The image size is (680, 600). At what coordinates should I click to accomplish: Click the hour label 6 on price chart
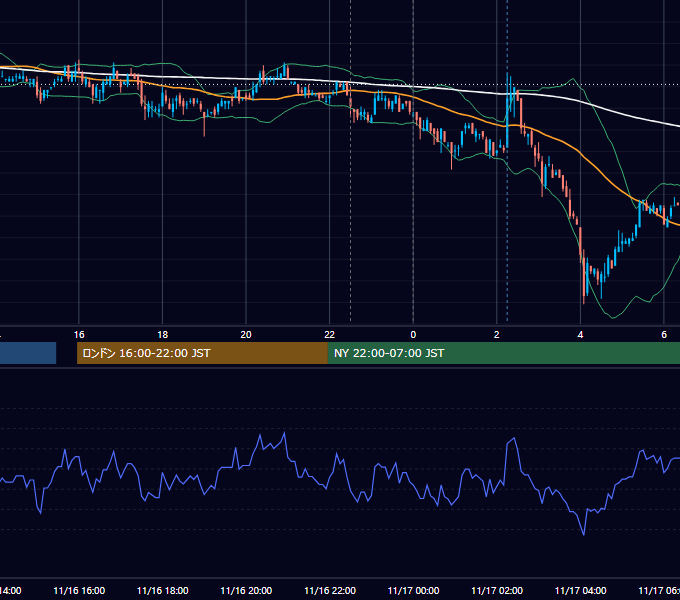click(x=664, y=335)
